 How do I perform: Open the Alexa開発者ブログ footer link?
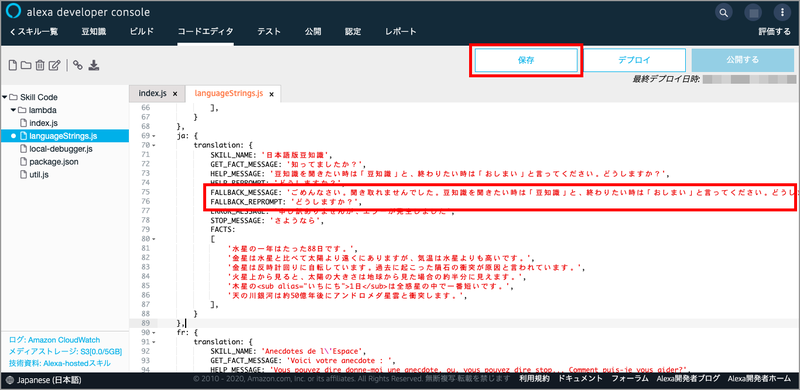coord(688,379)
